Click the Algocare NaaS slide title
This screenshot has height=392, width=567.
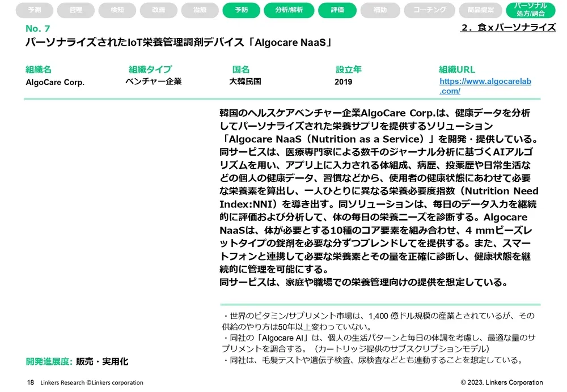point(179,42)
